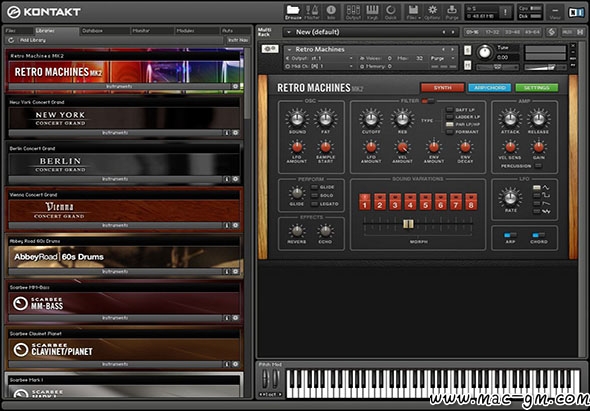This screenshot has height=411, width=590.
Task: Select sound variation 5
Action: click(x=425, y=201)
